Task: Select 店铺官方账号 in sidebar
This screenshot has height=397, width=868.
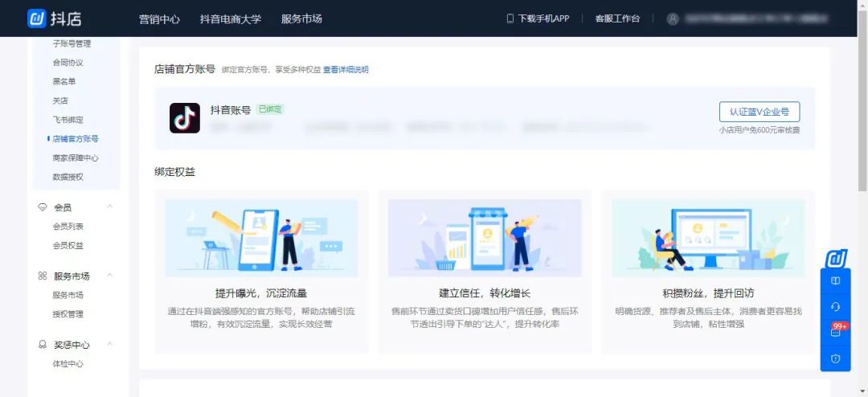Action: point(76,139)
